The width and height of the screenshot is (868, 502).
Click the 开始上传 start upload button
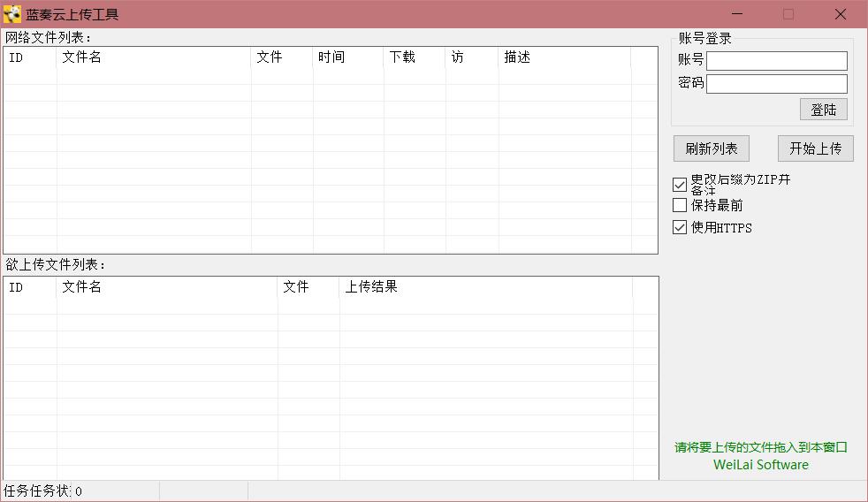pos(815,148)
